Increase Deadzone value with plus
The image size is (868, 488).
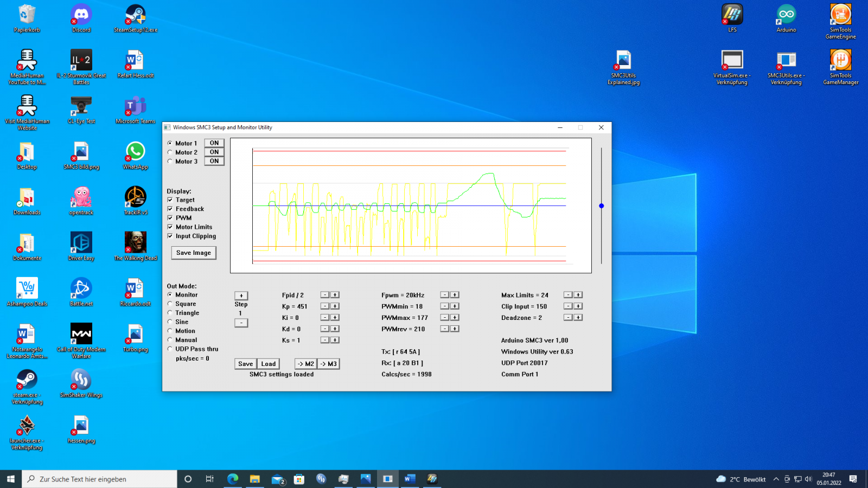click(x=578, y=317)
